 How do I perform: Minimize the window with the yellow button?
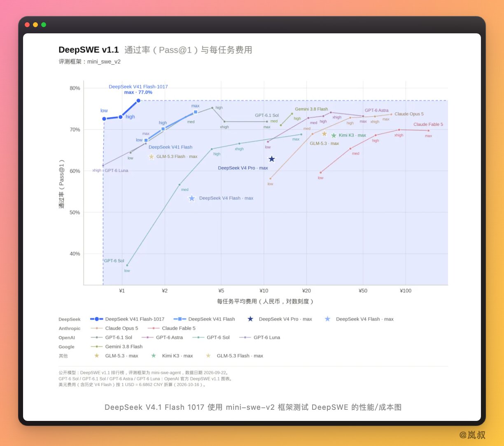[x=35, y=25]
